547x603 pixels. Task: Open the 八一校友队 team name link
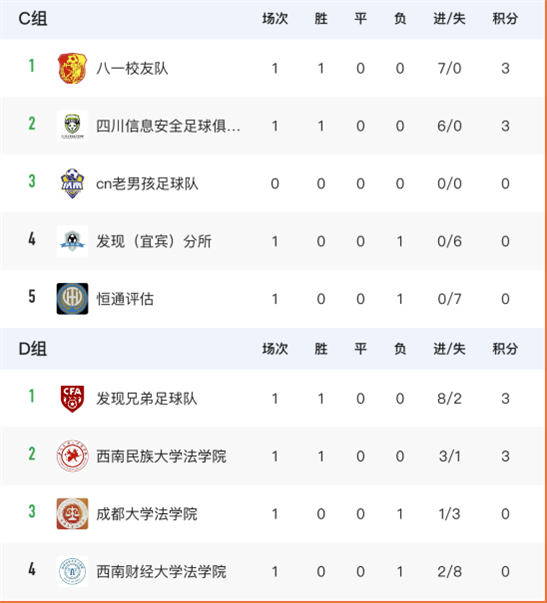pos(132,68)
